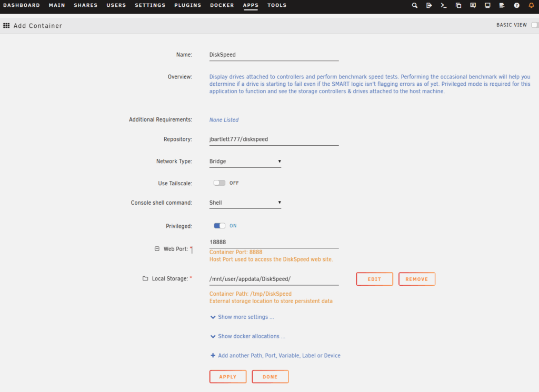Open the system log icon

pyautogui.click(x=502, y=5)
